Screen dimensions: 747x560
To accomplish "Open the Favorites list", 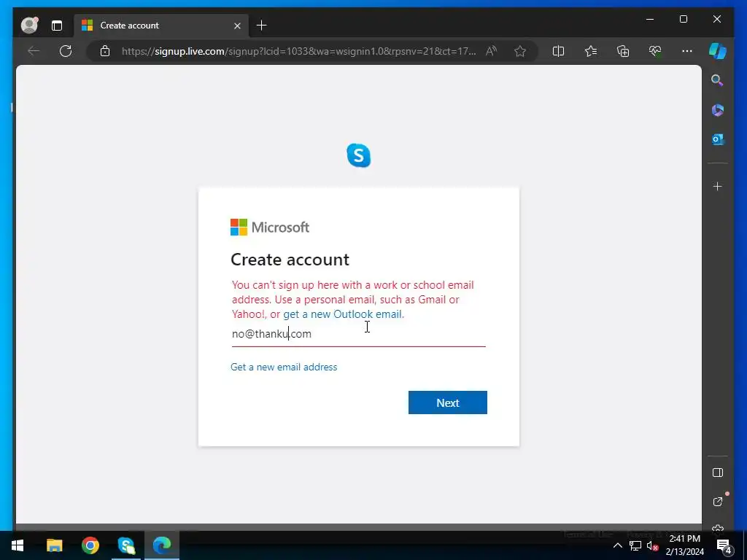I will point(591,51).
